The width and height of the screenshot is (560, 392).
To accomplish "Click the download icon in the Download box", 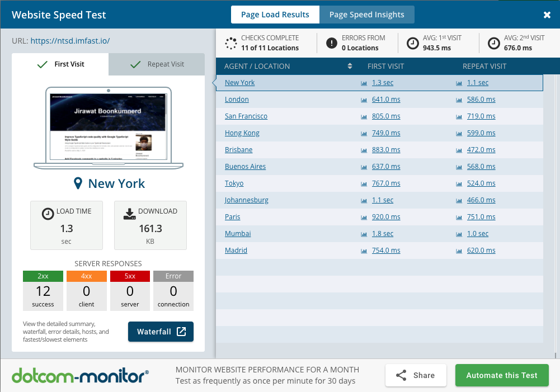I will pyautogui.click(x=129, y=213).
